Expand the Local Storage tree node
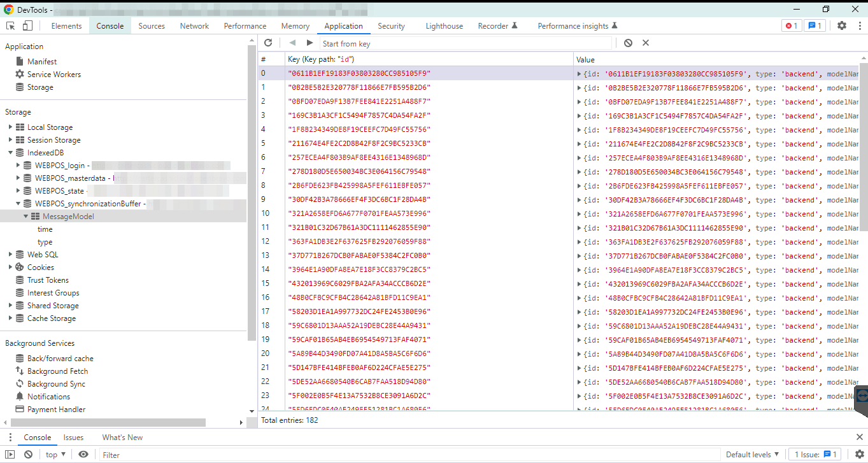868x463 pixels. click(11, 127)
